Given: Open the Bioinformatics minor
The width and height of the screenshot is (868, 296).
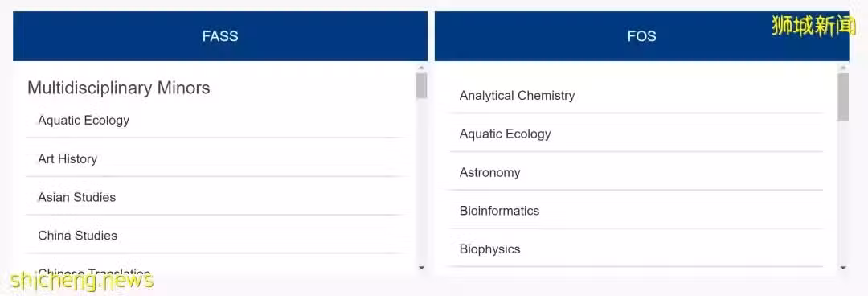Looking at the screenshot, I should [637, 211].
